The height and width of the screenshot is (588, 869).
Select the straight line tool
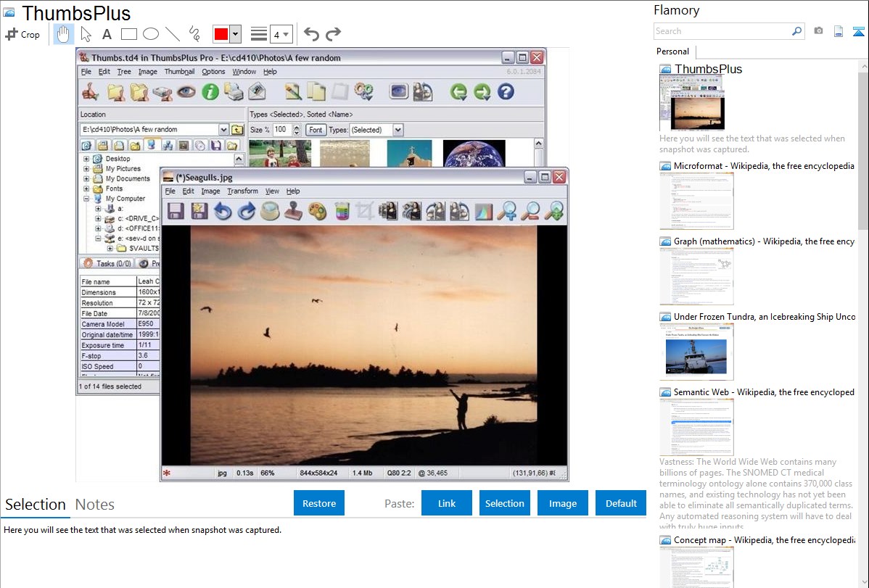[x=172, y=34]
